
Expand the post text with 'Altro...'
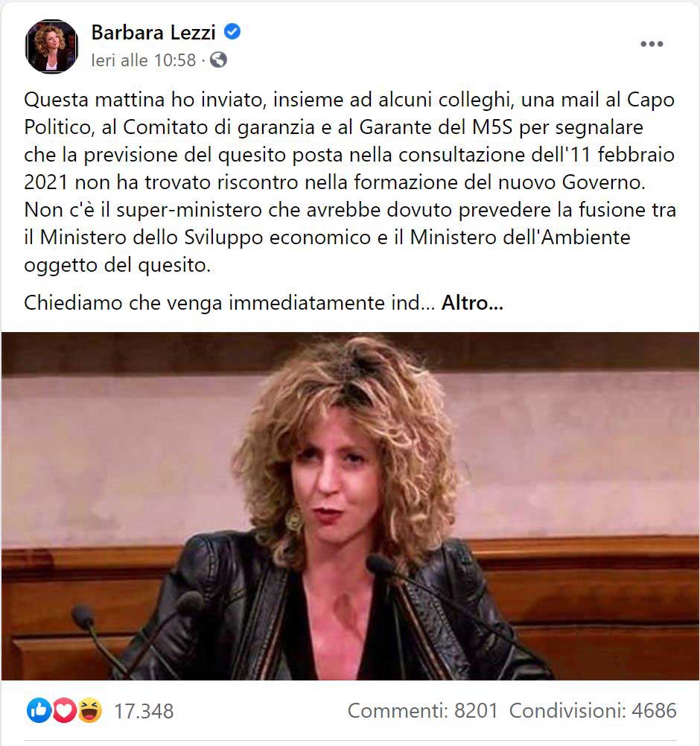tap(472, 302)
